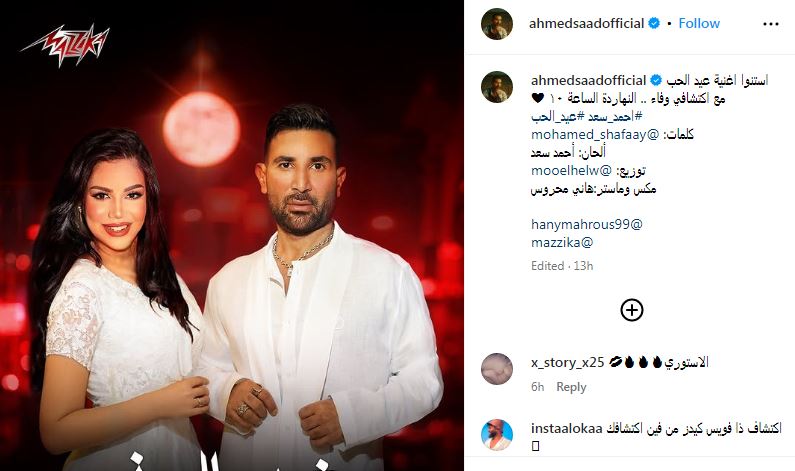Image resolution: width=795 pixels, height=471 pixels.
Task: Click the header ahmedsaadofficial profile picture
Action: point(497,24)
